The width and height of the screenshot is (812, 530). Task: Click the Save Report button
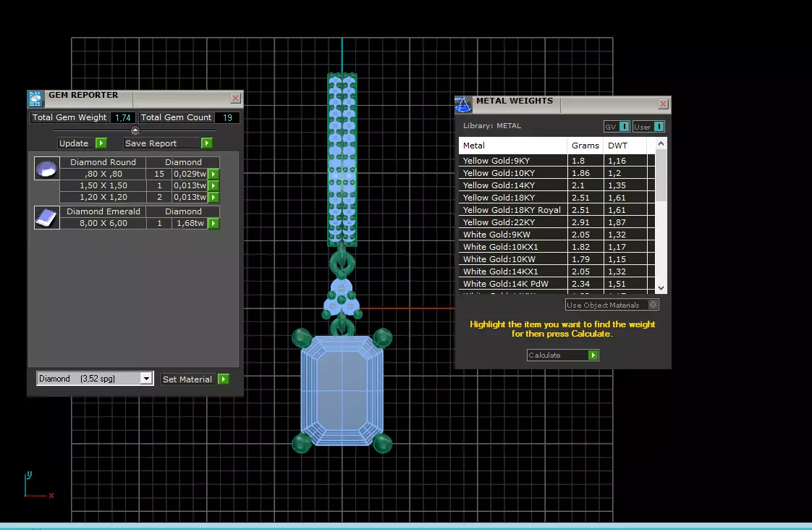click(x=162, y=143)
